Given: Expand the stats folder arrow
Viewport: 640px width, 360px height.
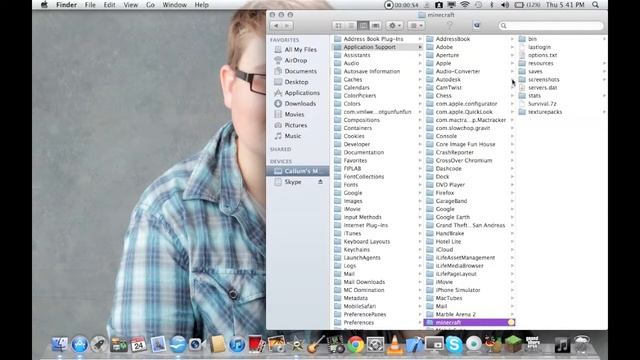Looking at the screenshot, I should 604,96.
